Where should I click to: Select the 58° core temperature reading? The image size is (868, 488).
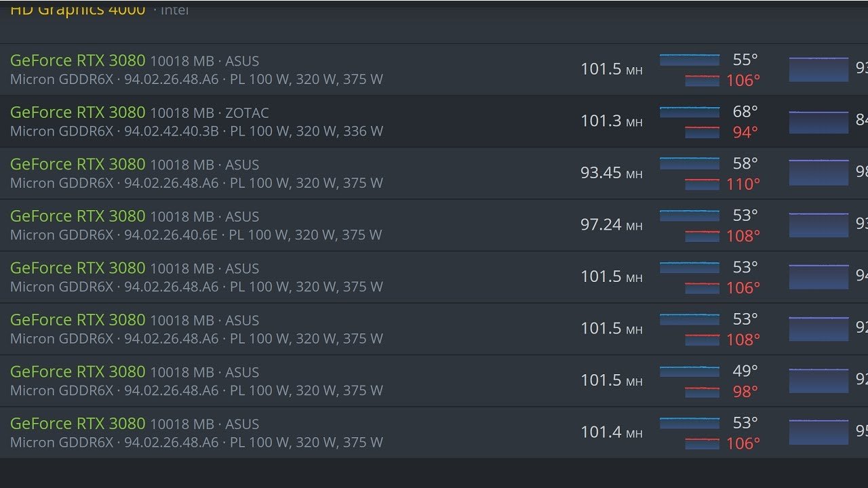coord(745,163)
